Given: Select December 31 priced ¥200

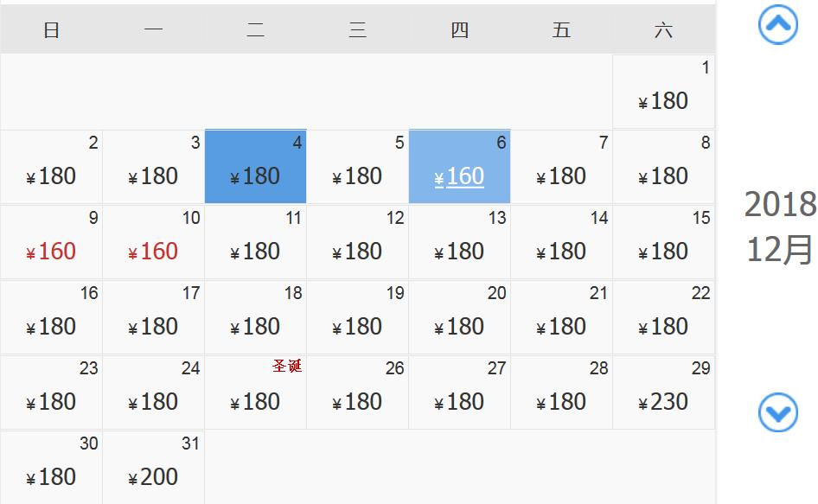Looking at the screenshot, I should (153, 468).
